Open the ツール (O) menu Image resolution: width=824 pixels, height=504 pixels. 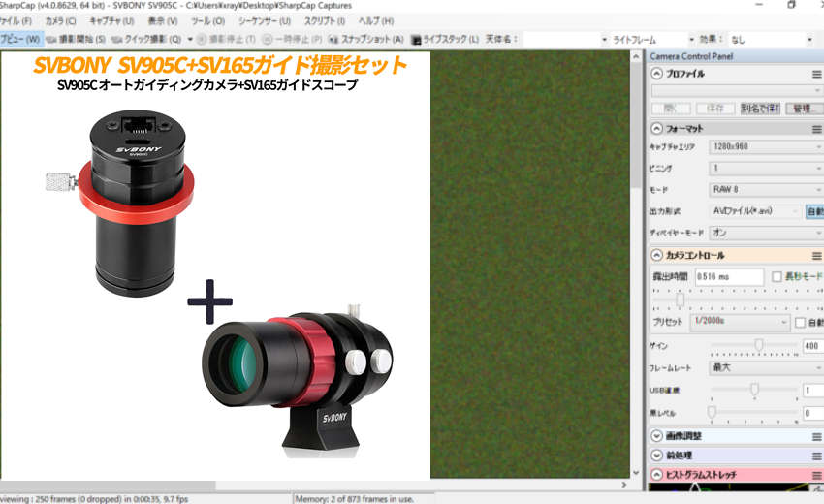click(x=207, y=21)
